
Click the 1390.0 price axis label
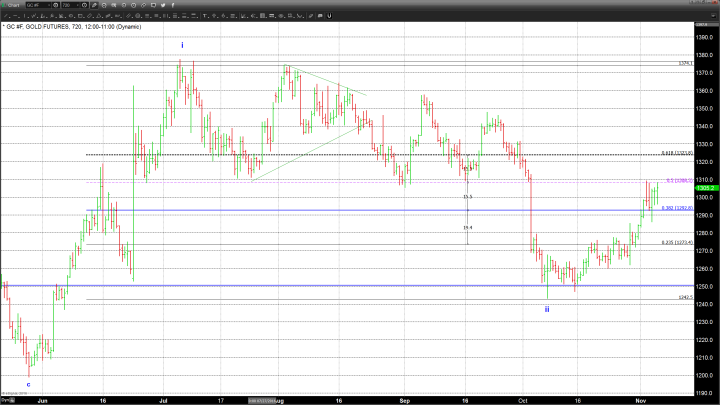tap(704, 37)
